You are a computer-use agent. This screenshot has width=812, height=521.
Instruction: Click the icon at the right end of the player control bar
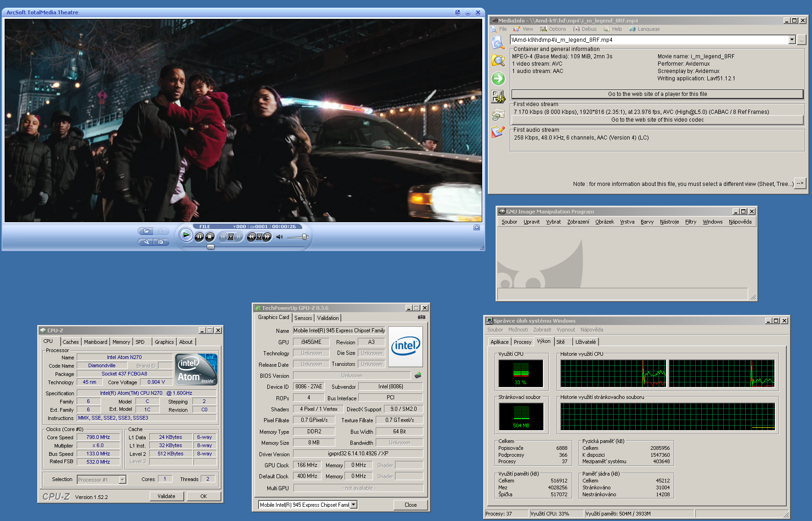477,227
